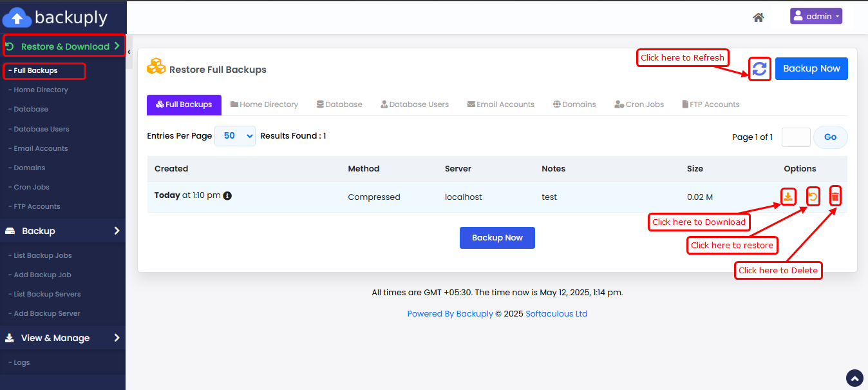Switch to the Email Accounts tab
The image size is (868, 390).
(500, 104)
